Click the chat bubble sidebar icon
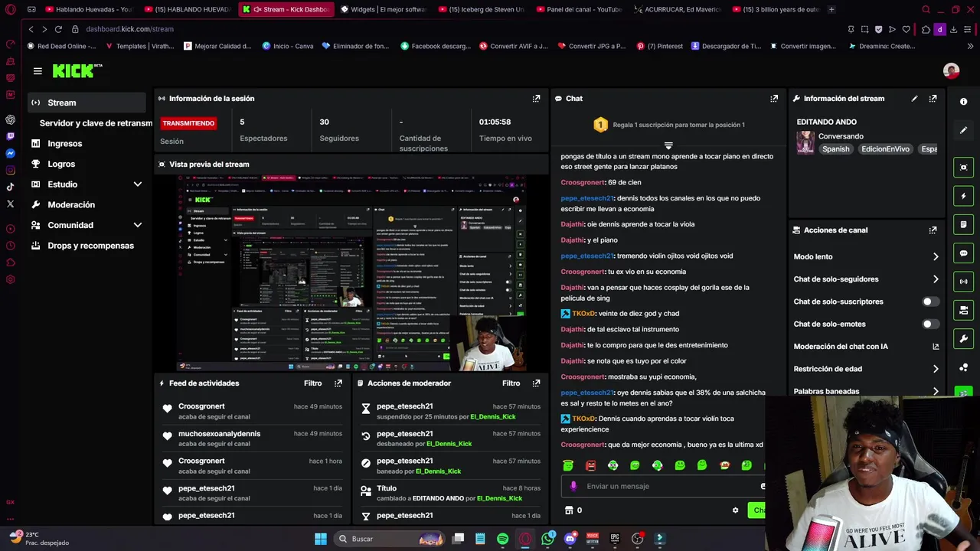Image resolution: width=980 pixels, height=551 pixels. tap(963, 253)
